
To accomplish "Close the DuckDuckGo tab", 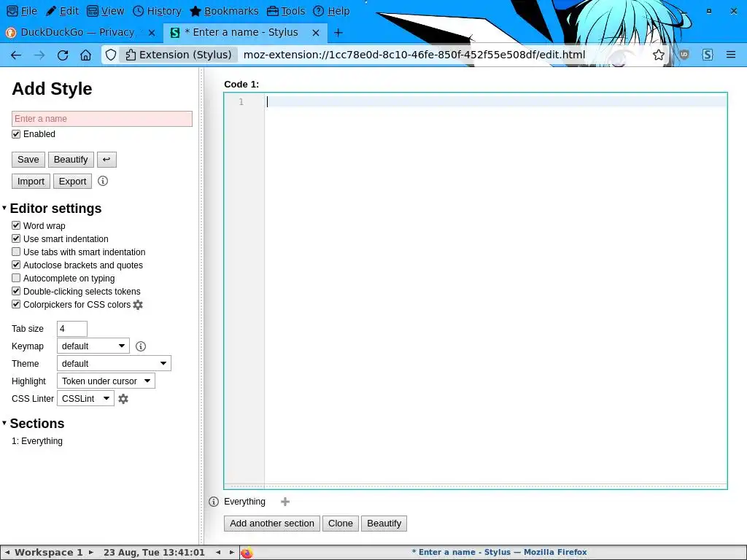I will tap(152, 32).
